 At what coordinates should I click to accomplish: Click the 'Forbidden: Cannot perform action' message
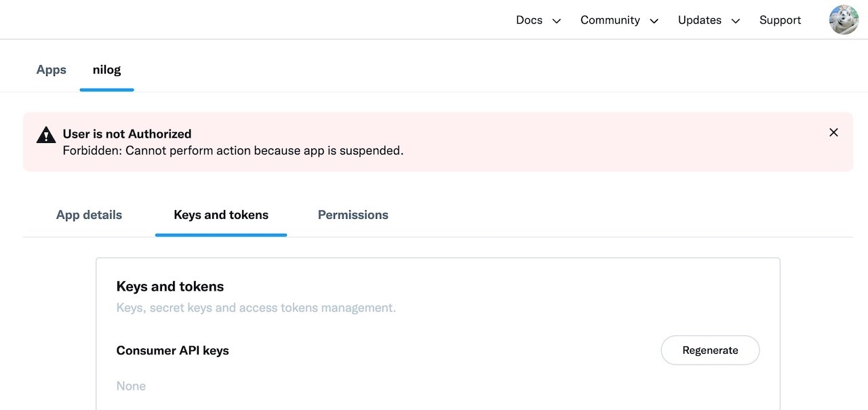pyautogui.click(x=233, y=150)
